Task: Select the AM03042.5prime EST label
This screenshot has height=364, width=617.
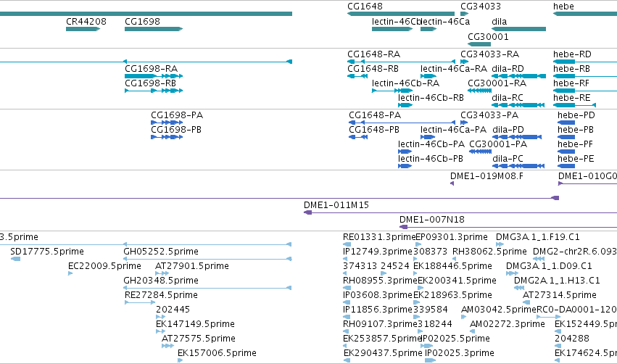Action: (499, 310)
